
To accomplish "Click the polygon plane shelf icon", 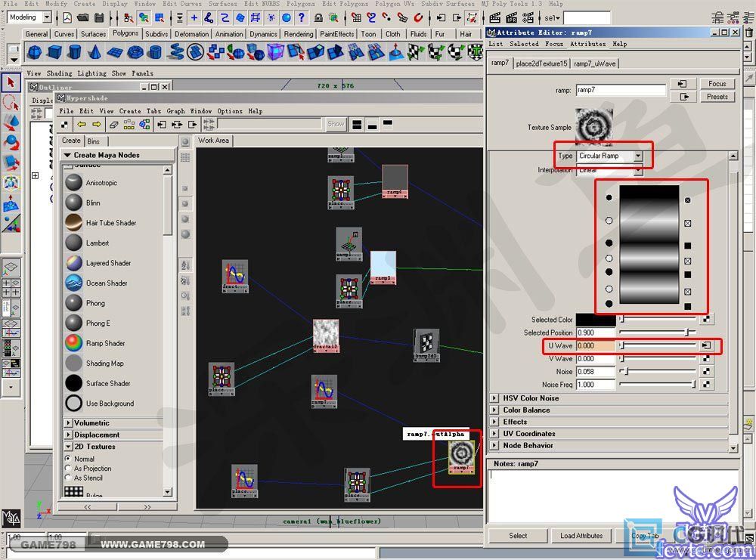I will click(115, 51).
